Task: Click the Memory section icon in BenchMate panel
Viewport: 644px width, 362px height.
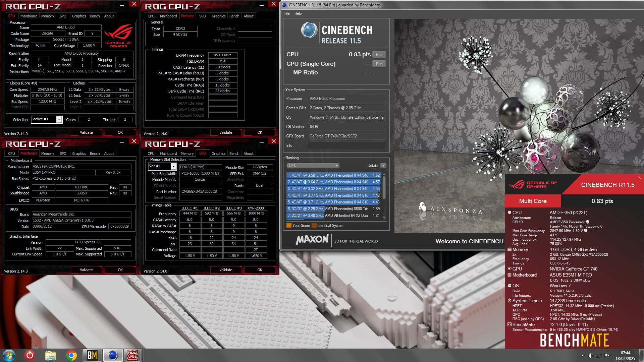Action: tap(509, 249)
